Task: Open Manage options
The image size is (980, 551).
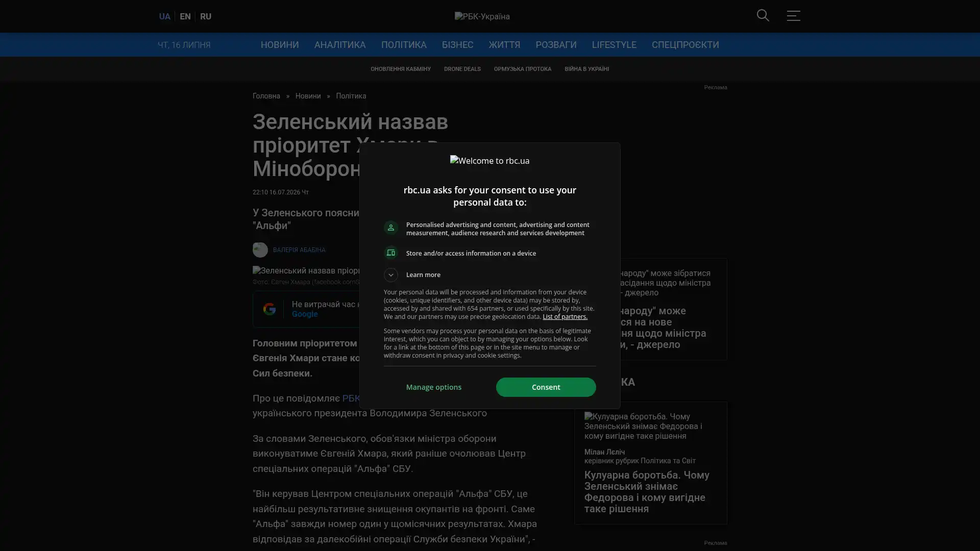Action: 433,387
